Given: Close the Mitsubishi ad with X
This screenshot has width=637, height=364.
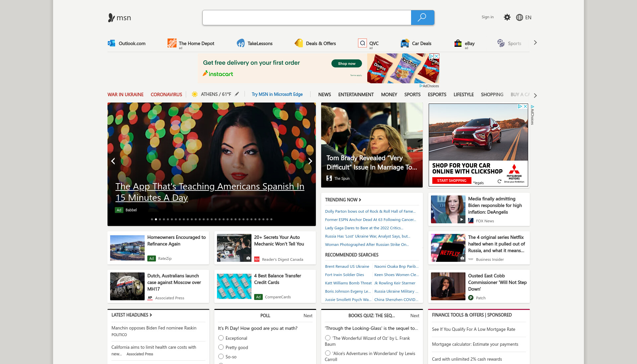Looking at the screenshot, I should 526,106.
